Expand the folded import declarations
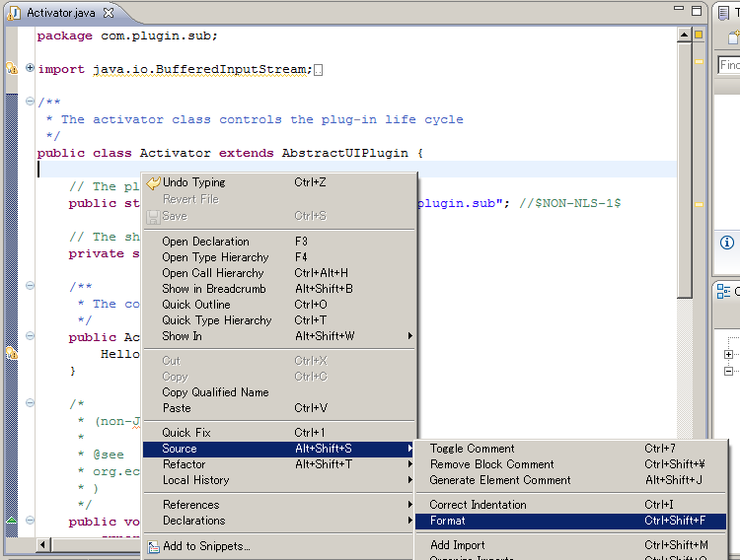The image size is (740, 560). click(x=30, y=68)
